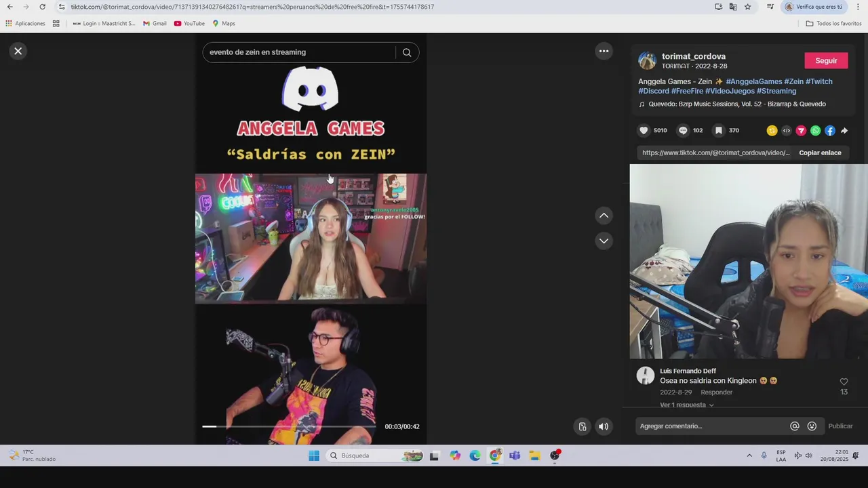This screenshot has height=488, width=868.
Task: Open the Aplicaciones bookmarks shortcut
Action: click(x=25, y=23)
